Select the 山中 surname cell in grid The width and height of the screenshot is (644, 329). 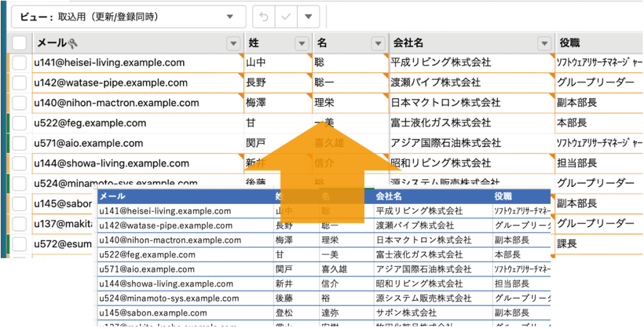(x=278, y=63)
